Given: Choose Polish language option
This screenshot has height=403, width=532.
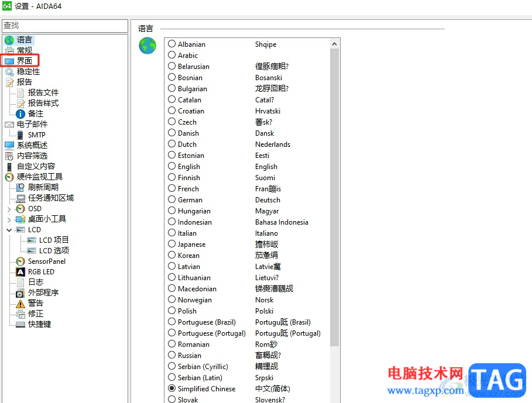Looking at the screenshot, I should point(171,311).
